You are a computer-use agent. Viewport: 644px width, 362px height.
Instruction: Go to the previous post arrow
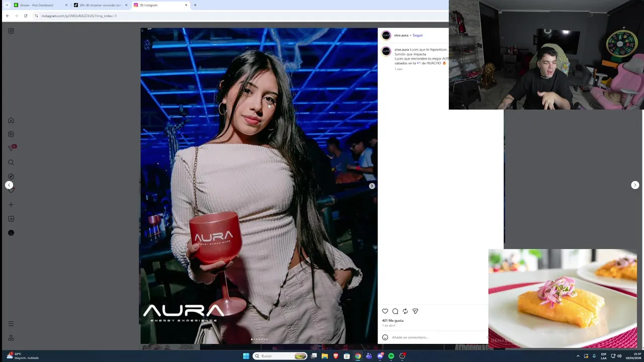(x=9, y=185)
